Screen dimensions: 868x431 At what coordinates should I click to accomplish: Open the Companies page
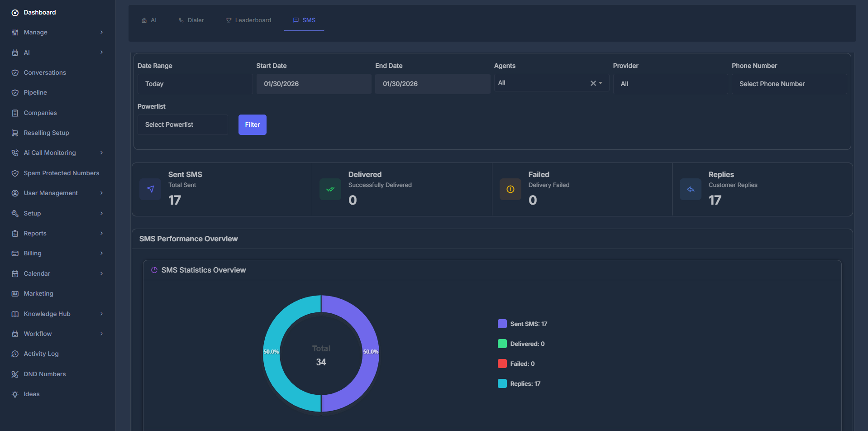coord(40,113)
